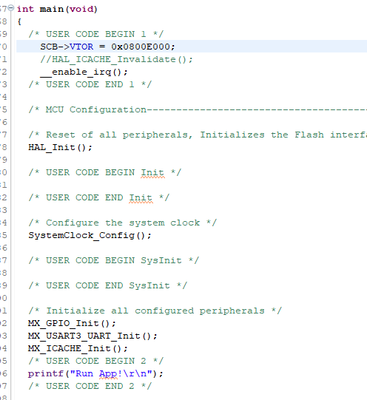Click the 'Reset of all peripherals' comment
This screenshot has height=400, width=367.
coord(197,135)
